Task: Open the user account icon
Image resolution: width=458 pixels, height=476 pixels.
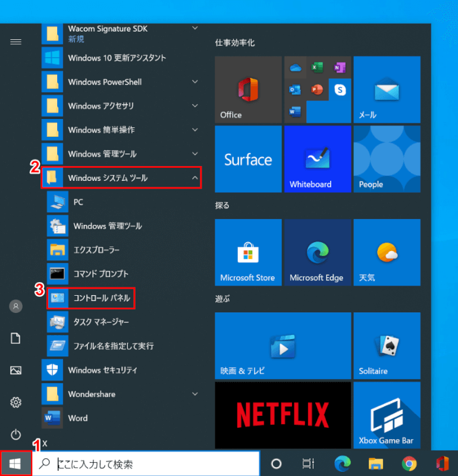Action: click(x=16, y=306)
